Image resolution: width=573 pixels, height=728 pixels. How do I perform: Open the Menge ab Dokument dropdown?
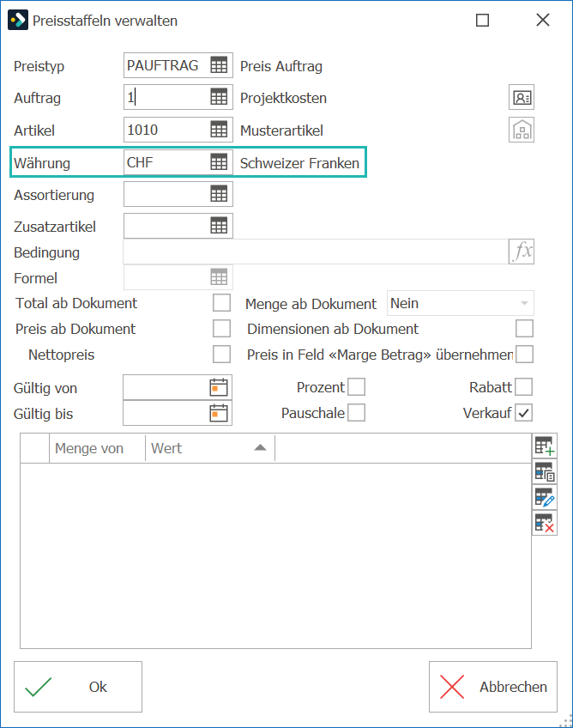pos(461,303)
